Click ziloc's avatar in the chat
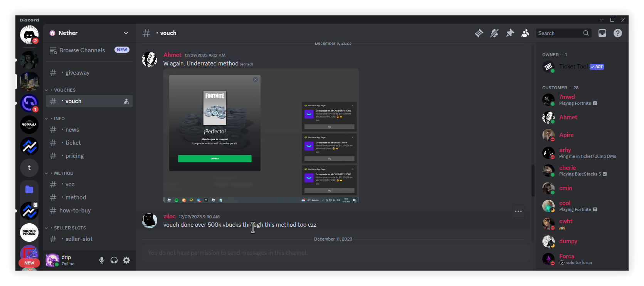 150,221
